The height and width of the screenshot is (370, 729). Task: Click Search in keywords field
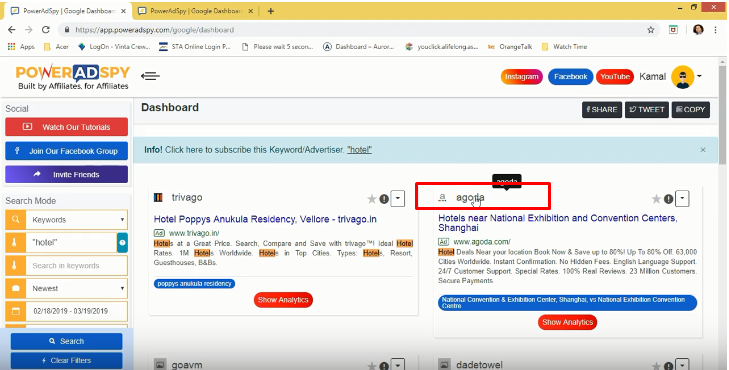coord(76,265)
